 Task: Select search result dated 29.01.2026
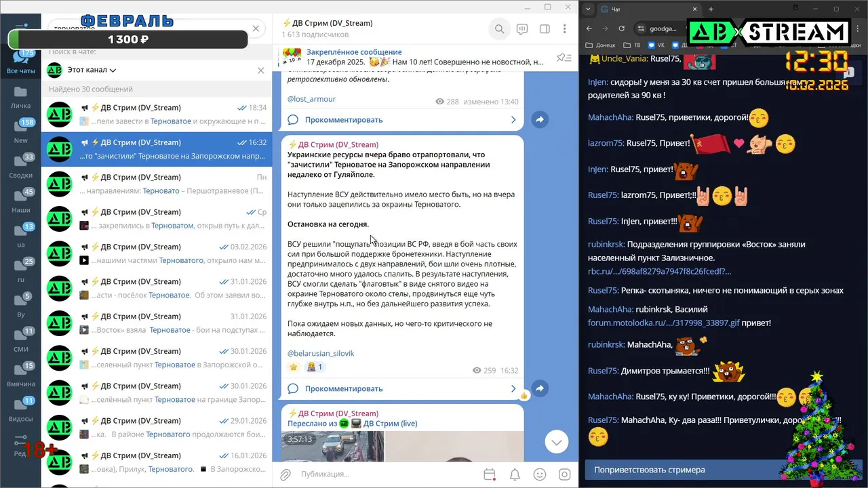click(157, 427)
